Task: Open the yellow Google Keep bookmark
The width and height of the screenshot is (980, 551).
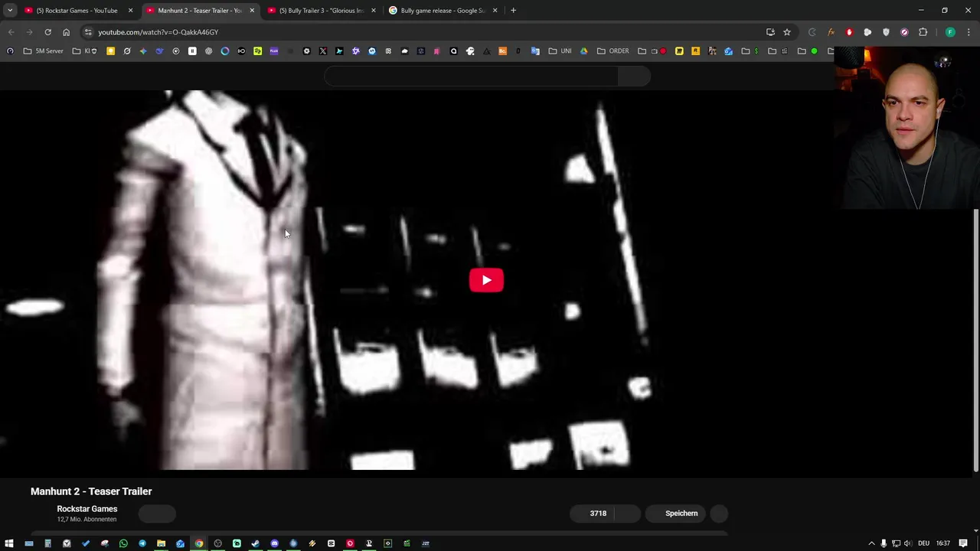Action: click(111, 51)
